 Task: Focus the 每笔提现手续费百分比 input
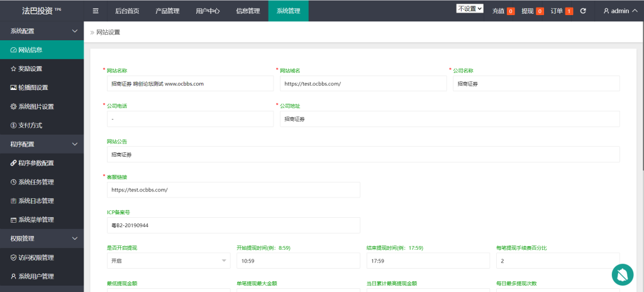558,261
